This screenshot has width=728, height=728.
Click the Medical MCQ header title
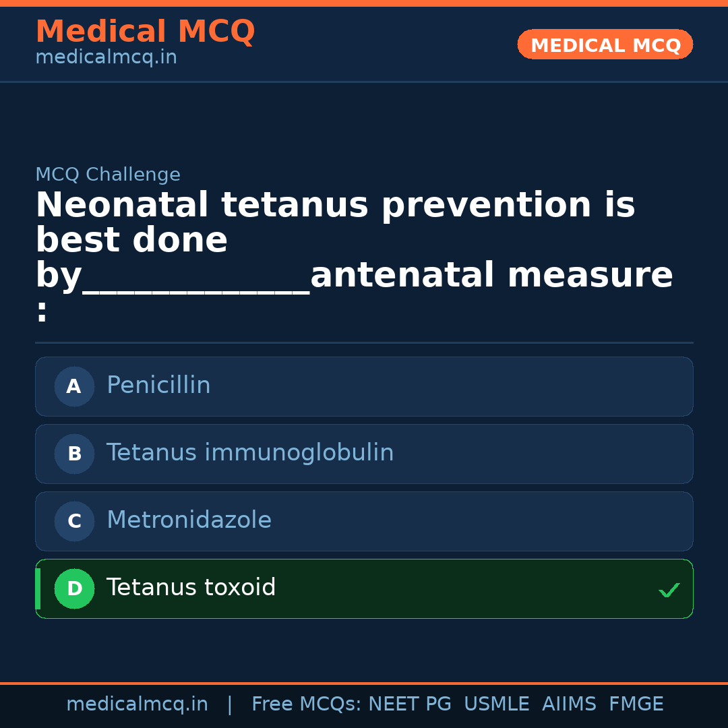pyautogui.click(x=145, y=32)
